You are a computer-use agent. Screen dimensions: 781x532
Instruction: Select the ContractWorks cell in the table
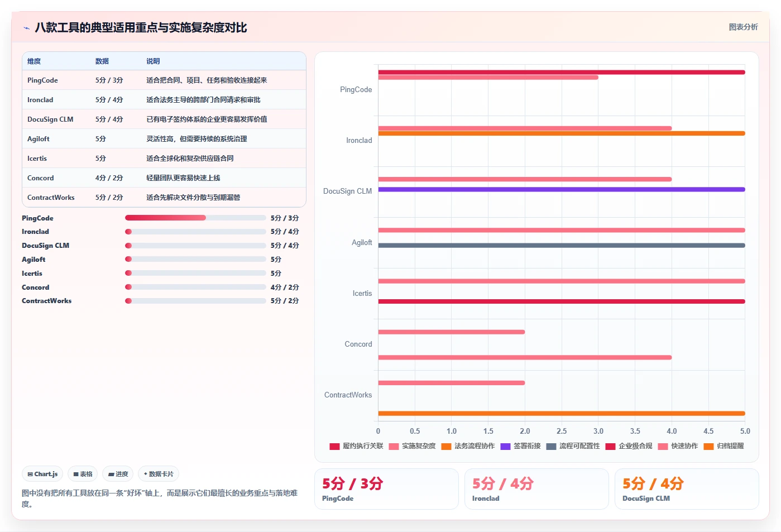pos(51,198)
